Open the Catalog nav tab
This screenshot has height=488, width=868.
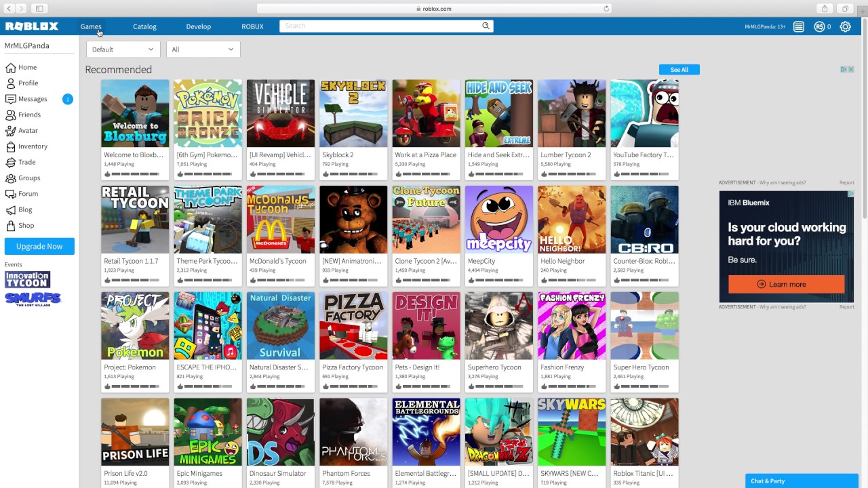[144, 26]
